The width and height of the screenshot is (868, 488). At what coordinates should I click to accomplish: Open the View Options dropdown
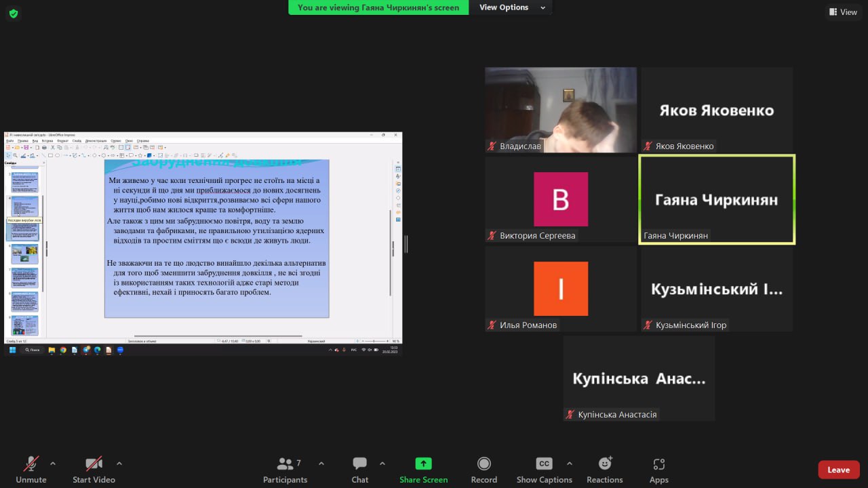coord(512,7)
